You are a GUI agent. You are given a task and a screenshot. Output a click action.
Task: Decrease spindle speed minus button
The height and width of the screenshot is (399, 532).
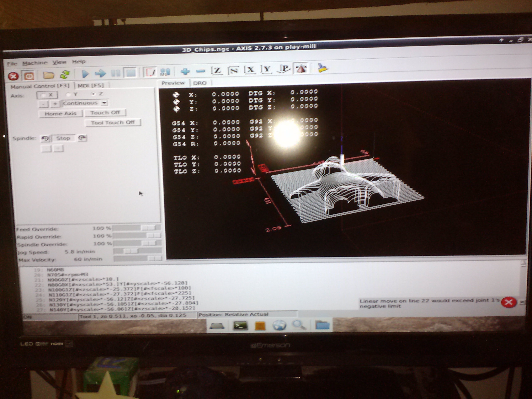[x=46, y=149]
